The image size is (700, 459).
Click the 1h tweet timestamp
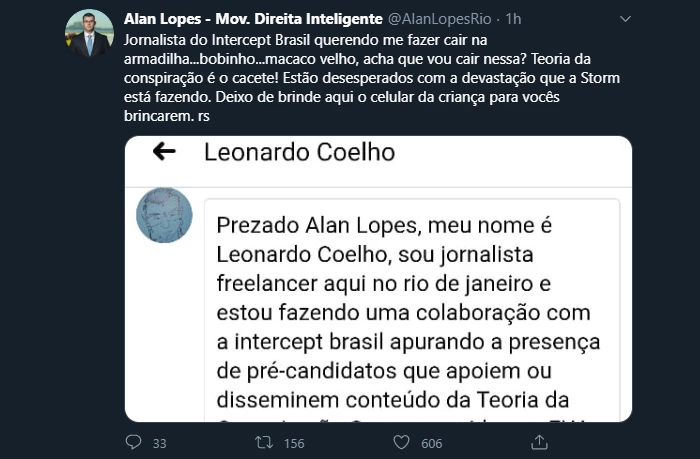pyautogui.click(x=515, y=19)
